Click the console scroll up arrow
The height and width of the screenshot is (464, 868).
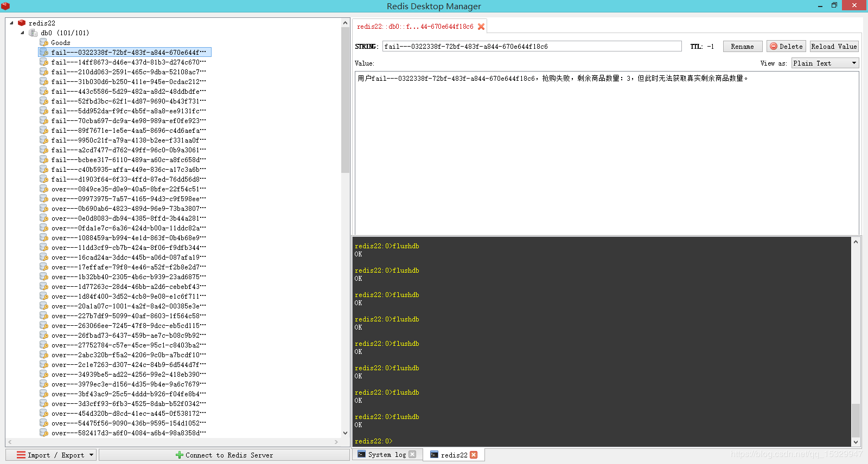click(x=856, y=242)
